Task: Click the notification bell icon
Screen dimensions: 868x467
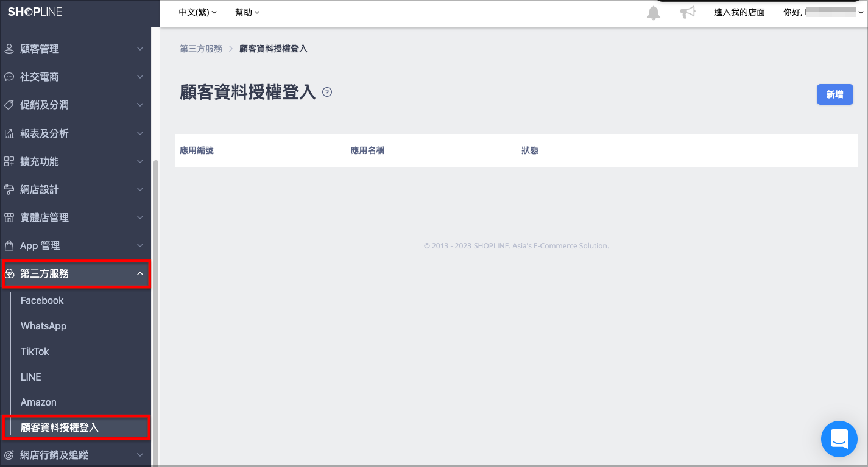Action: pyautogui.click(x=654, y=13)
